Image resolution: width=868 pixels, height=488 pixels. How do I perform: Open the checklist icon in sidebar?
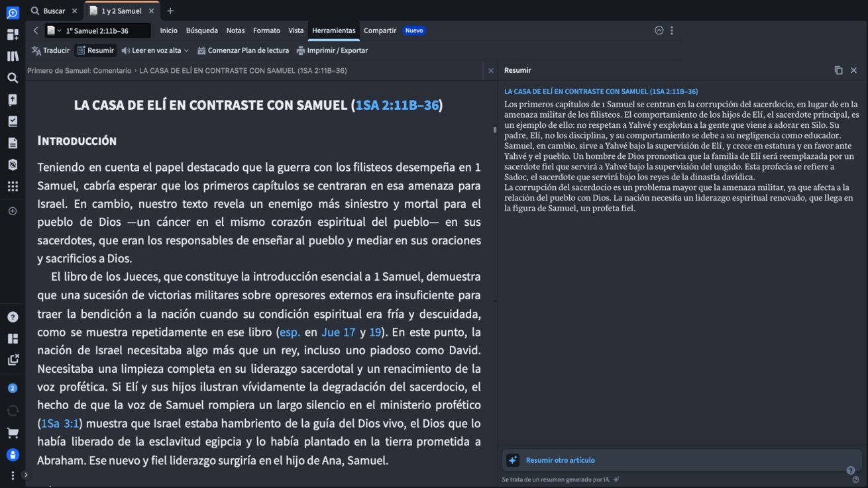tap(13, 121)
